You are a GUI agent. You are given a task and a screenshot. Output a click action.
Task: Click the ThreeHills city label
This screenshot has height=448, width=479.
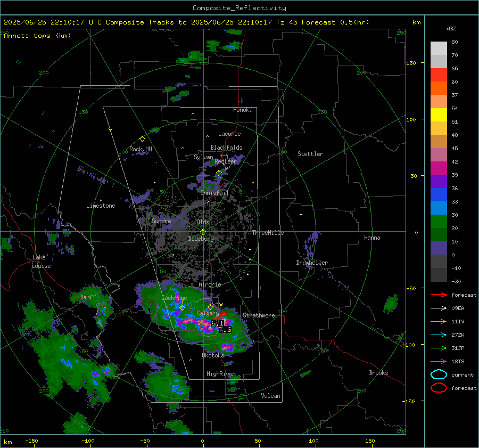pos(268,233)
